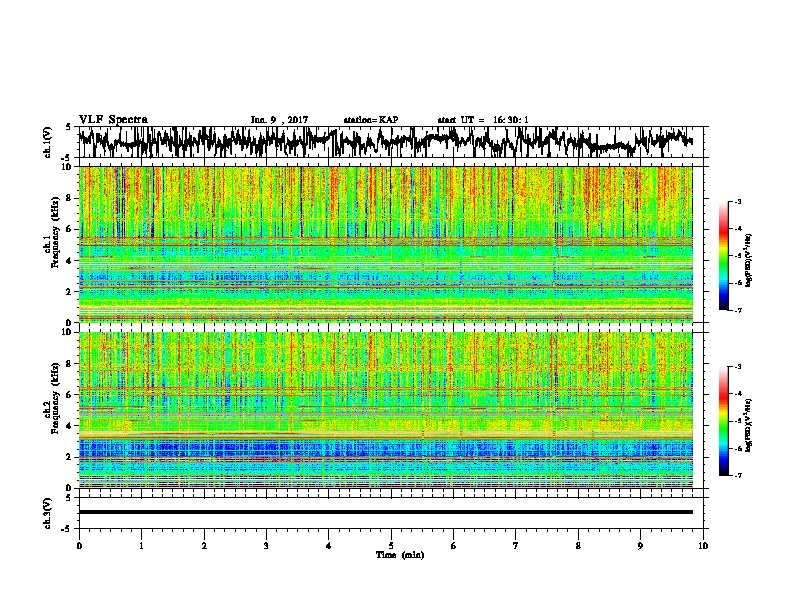Click the 'VLF Spectra' plot title
Screen dimensions: 792x612
pyautogui.click(x=113, y=120)
